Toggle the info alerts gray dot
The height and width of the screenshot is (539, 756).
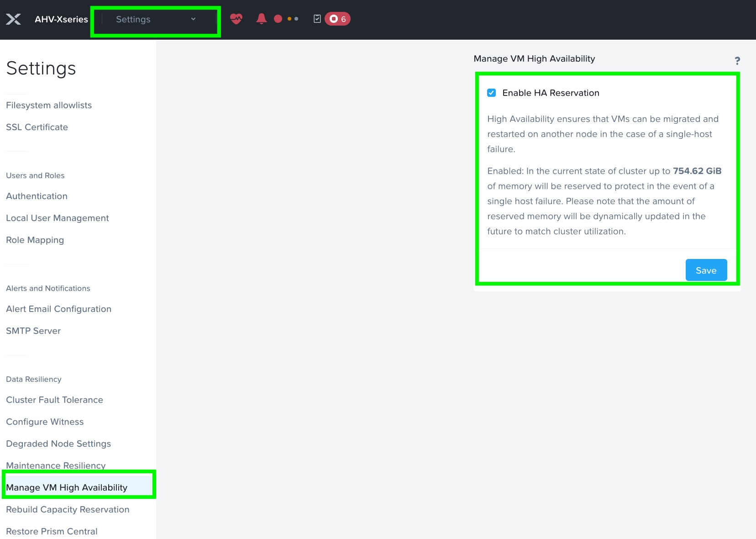(296, 19)
